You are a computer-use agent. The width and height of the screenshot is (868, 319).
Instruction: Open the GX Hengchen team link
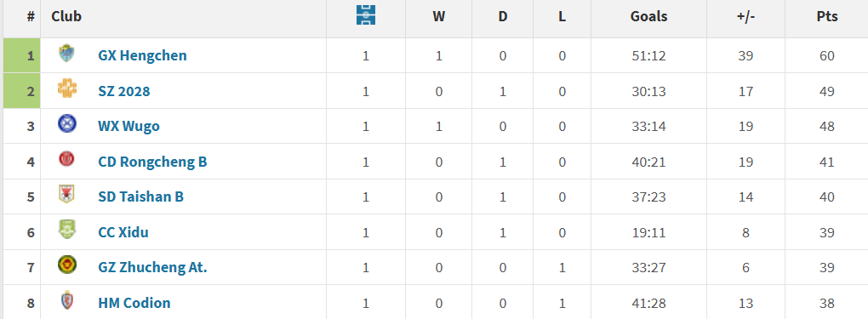142,55
